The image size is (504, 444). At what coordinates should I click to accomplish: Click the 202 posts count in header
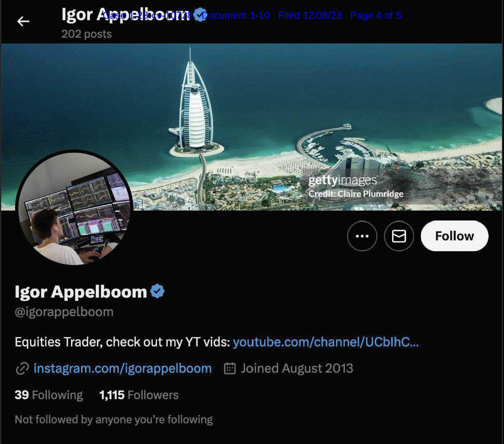(x=87, y=34)
